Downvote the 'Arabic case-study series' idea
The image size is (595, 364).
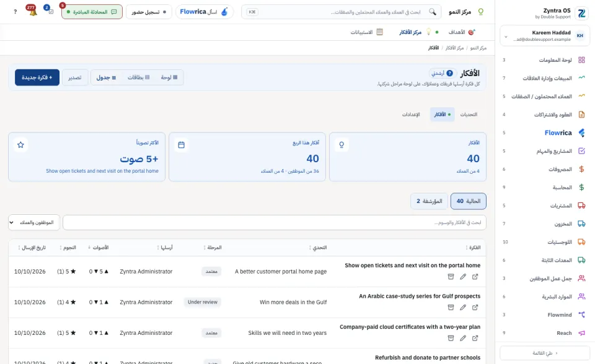coord(96,302)
